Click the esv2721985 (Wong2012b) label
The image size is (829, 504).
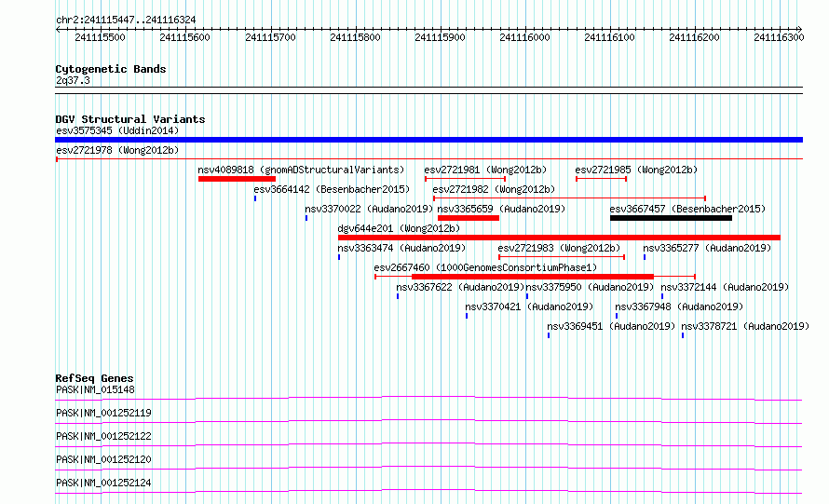tap(636, 170)
